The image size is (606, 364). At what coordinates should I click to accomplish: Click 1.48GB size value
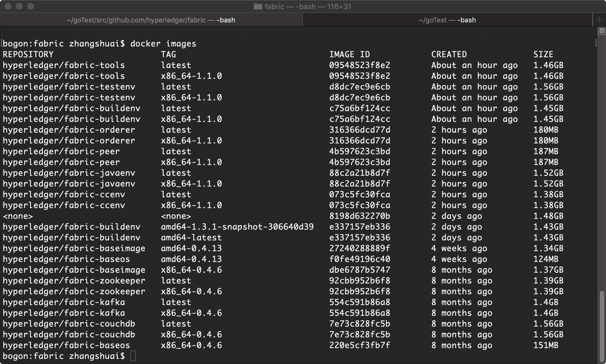coord(548,216)
